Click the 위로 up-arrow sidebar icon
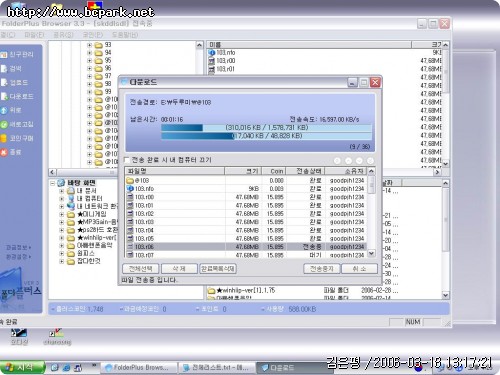This screenshot has height=375, width=500. click(4, 110)
